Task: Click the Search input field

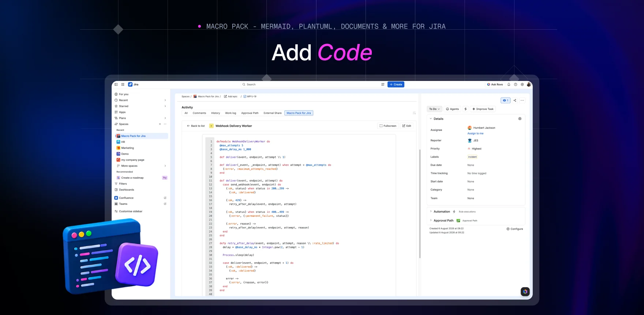Action: (310, 85)
